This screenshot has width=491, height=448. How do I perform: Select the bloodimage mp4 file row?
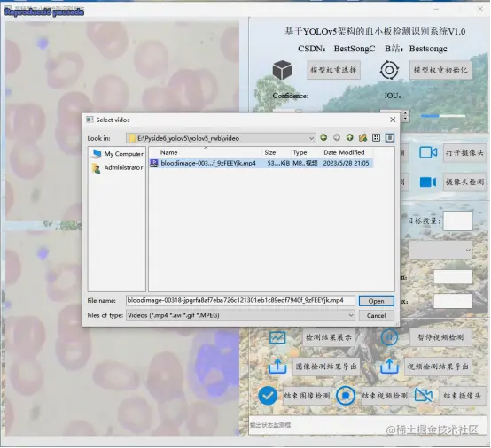click(x=261, y=163)
